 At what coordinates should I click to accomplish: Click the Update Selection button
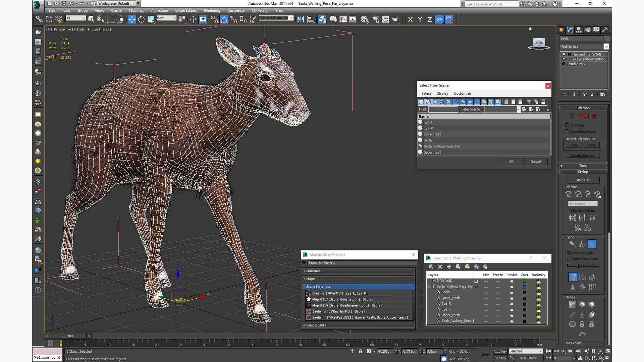(x=582, y=156)
